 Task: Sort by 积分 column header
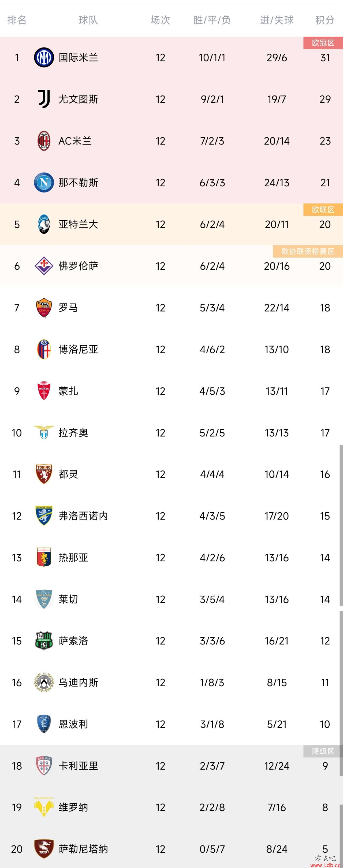coord(325,20)
